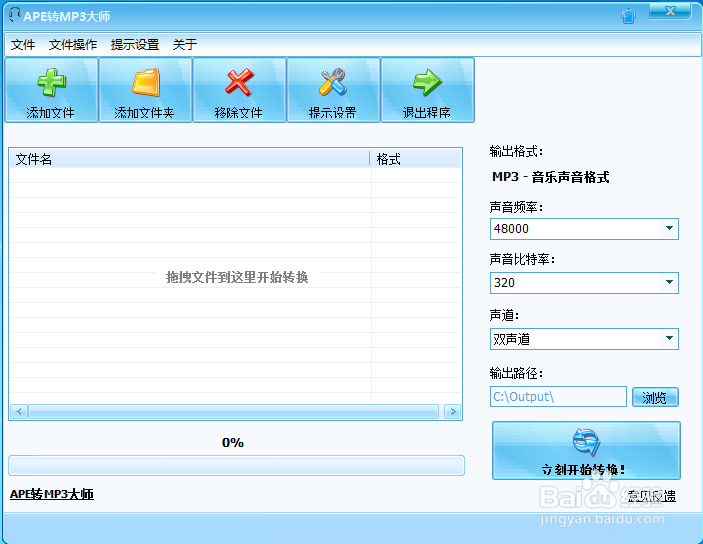This screenshot has width=703, height=544.
Task: Click the headphone app icon in title bar
Action: click(x=15, y=14)
